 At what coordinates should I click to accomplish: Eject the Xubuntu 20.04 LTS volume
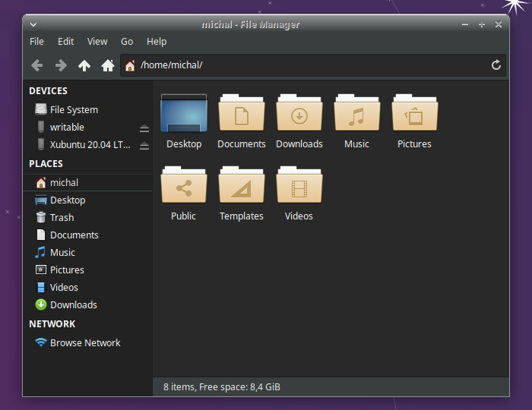(144, 145)
